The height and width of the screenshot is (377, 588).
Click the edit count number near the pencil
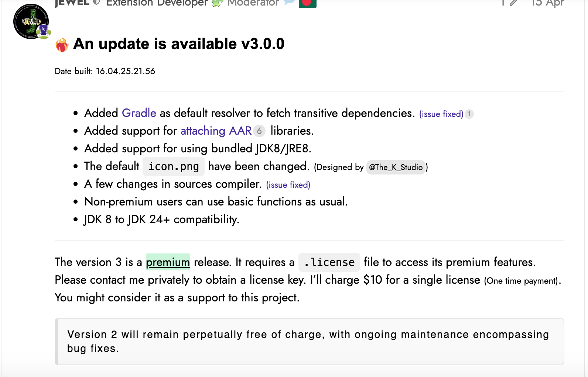(503, 2)
